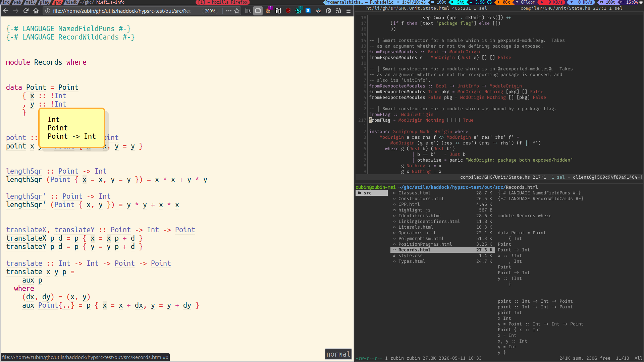
Task: Click the black-and-white T reader extension icon
Action: (x=278, y=11)
